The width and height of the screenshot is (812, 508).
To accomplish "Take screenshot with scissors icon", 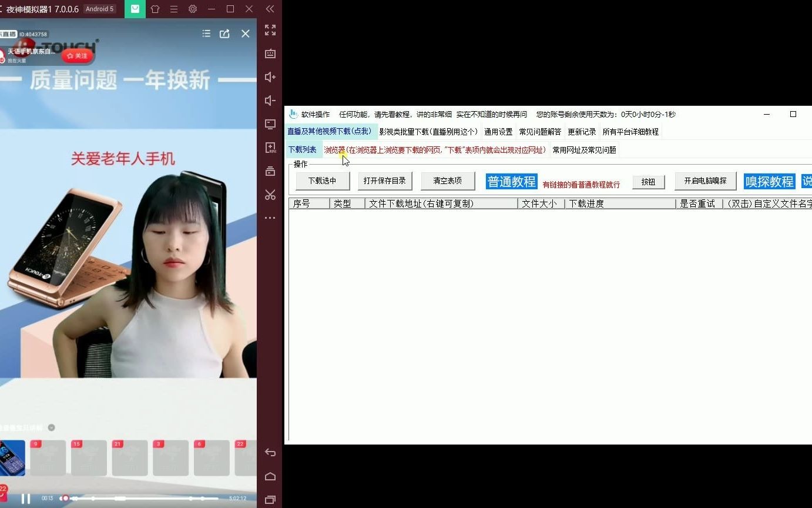I will [x=270, y=195].
